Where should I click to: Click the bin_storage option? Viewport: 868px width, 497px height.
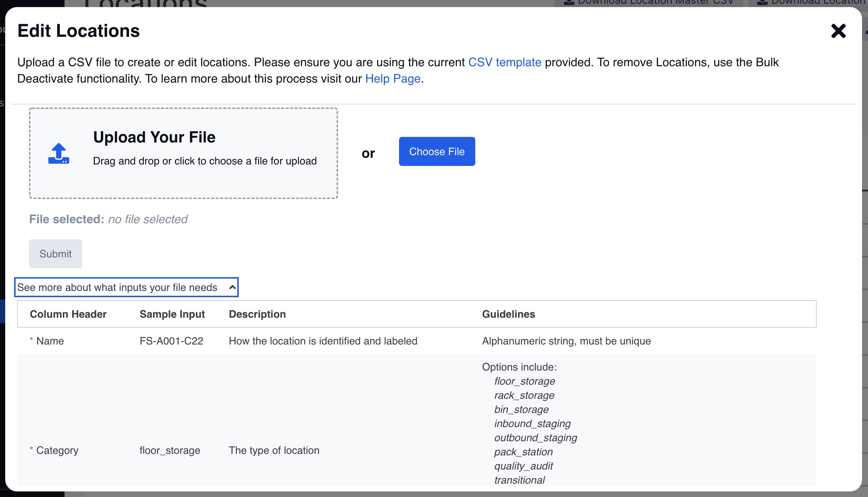pyautogui.click(x=521, y=409)
